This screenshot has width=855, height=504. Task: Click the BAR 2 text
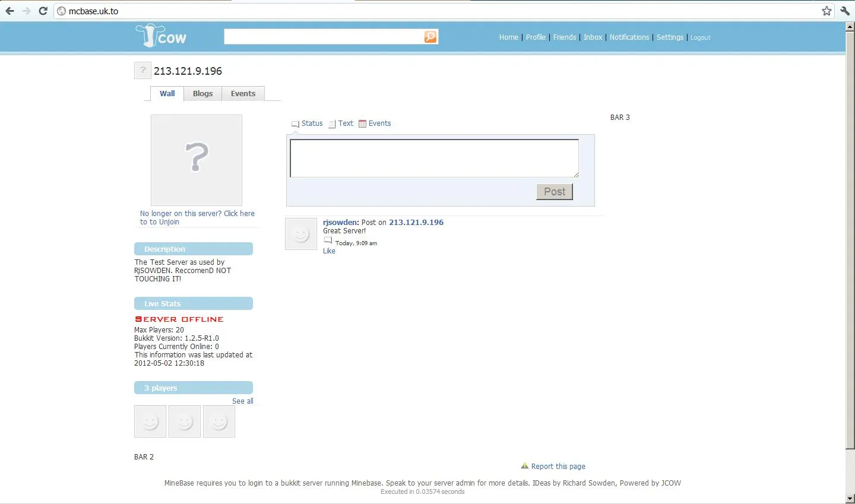pyautogui.click(x=144, y=457)
